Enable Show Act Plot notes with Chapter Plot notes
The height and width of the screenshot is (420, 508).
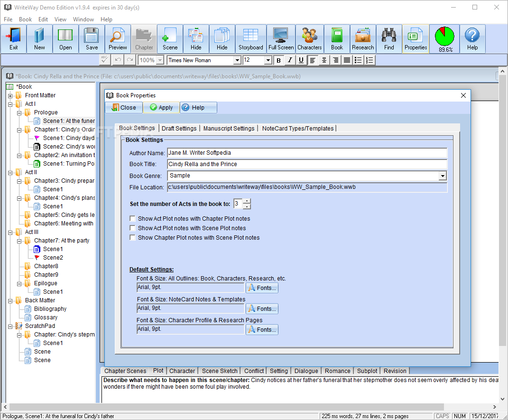click(x=132, y=218)
